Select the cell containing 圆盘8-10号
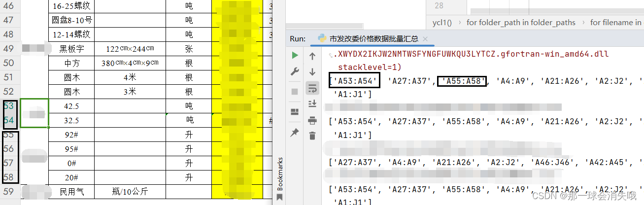This screenshot has width=644, height=205. pyautogui.click(x=71, y=20)
